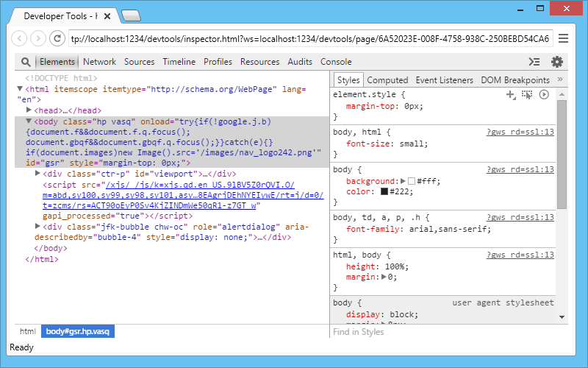Image resolution: width=588 pixels, height=368 pixels.
Task: Click the search magnifier icon in DevTools toolbar
Action: [x=26, y=62]
